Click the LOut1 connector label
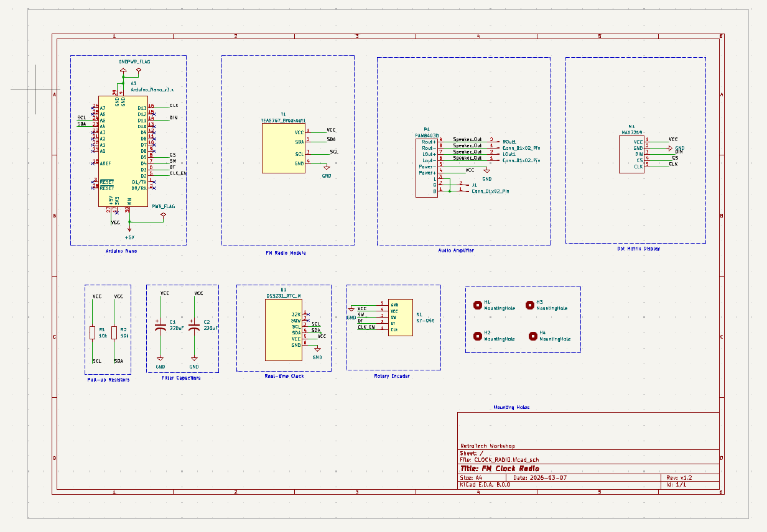The image size is (767, 532). (509, 154)
